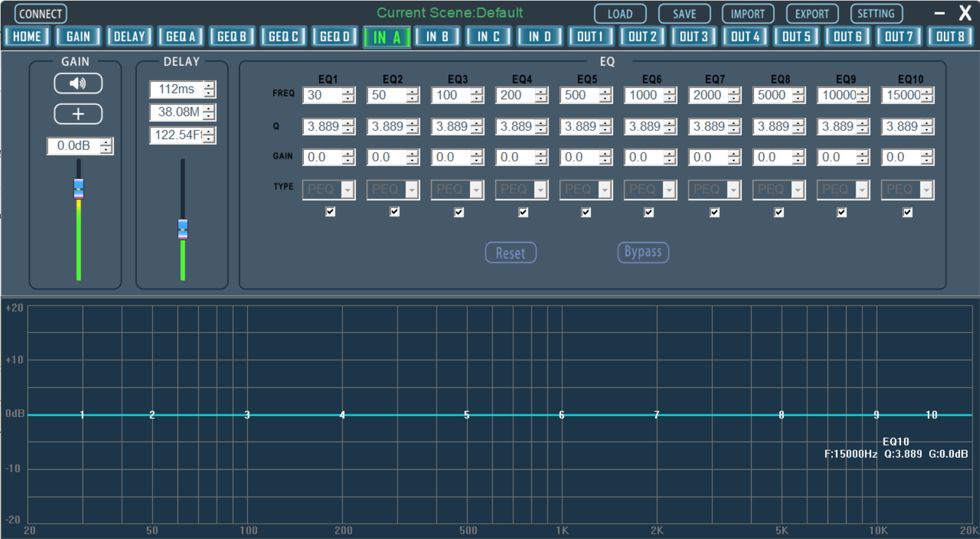Click the Bypass button
Screen dimensions: 980x539
(643, 252)
